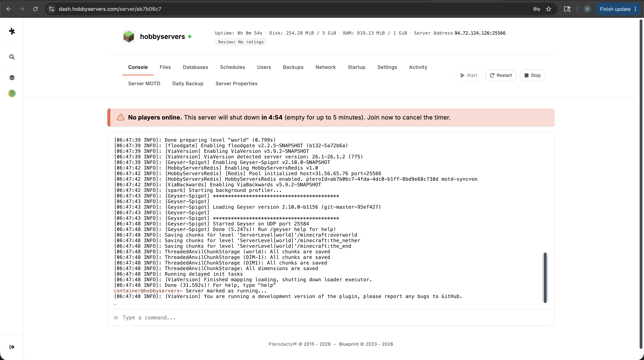Click the Review: No ratings badge
644x360 pixels.
241,42
